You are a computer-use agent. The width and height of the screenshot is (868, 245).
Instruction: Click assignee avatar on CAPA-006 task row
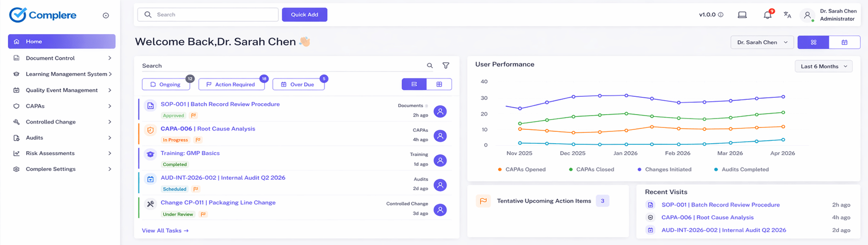click(440, 136)
